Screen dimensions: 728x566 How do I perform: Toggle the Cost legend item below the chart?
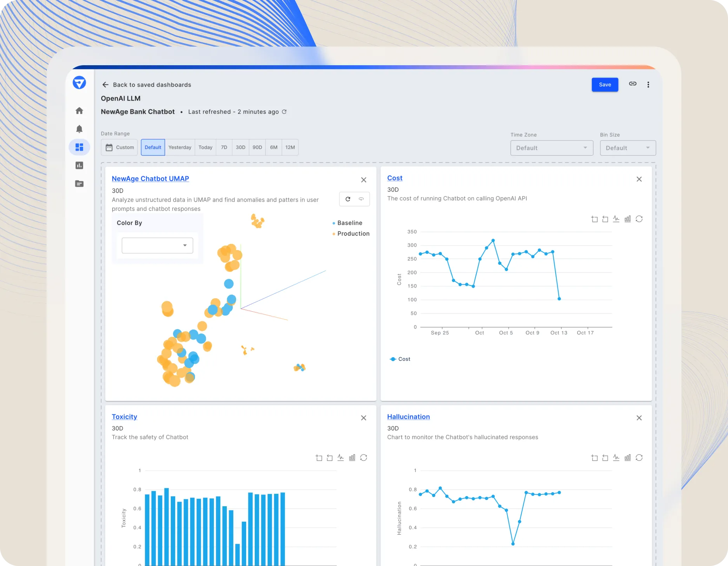(x=400, y=359)
